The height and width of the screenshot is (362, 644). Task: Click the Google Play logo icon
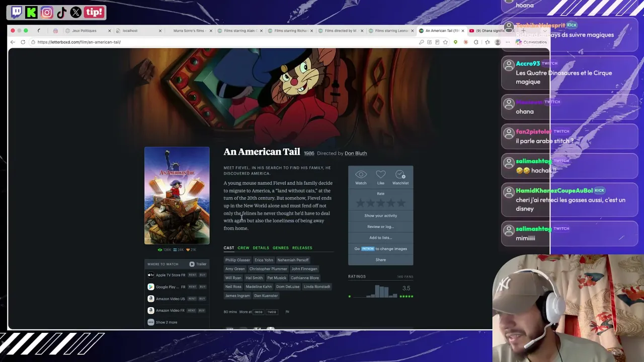150,287
